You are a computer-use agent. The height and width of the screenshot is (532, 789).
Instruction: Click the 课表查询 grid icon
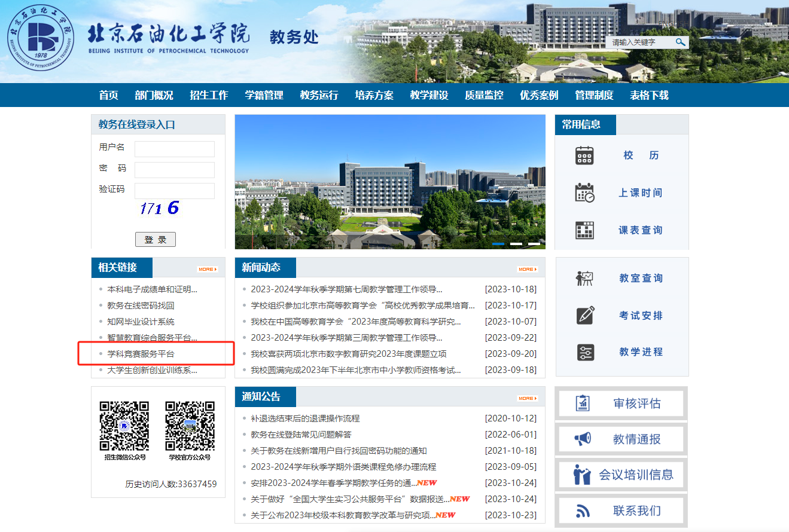584,230
